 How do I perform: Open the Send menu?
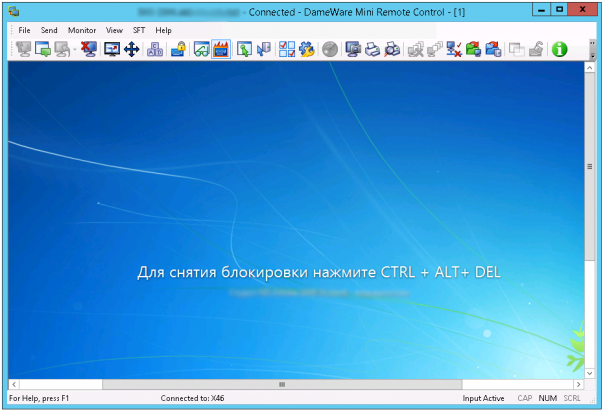coord(49,31)
